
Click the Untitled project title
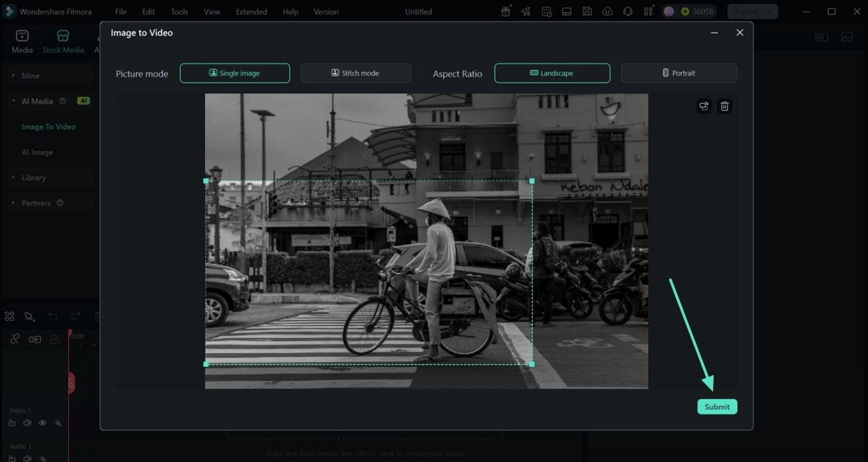[419, 12]
